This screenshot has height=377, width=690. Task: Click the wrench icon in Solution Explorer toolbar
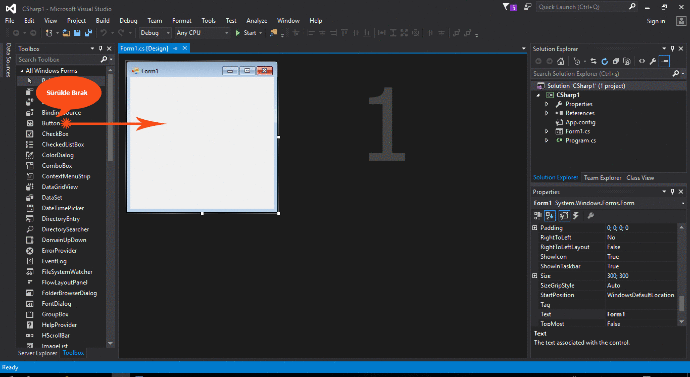653,61
